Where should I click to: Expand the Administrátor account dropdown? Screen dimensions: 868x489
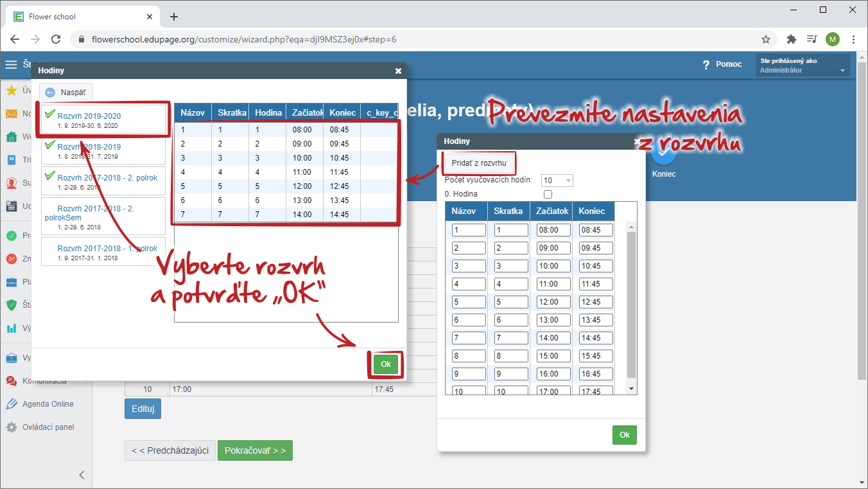tap(842, 71)
